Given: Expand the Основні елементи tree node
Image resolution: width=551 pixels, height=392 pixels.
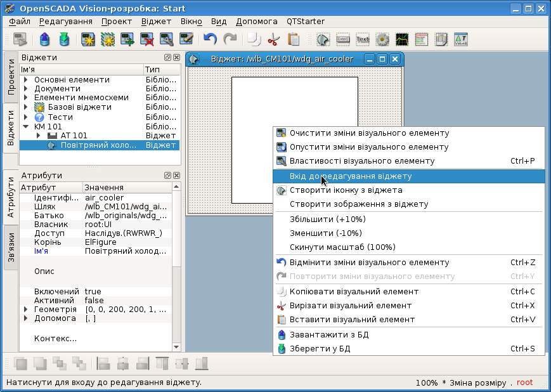Looking at the screenshot, I should point(25,80).
